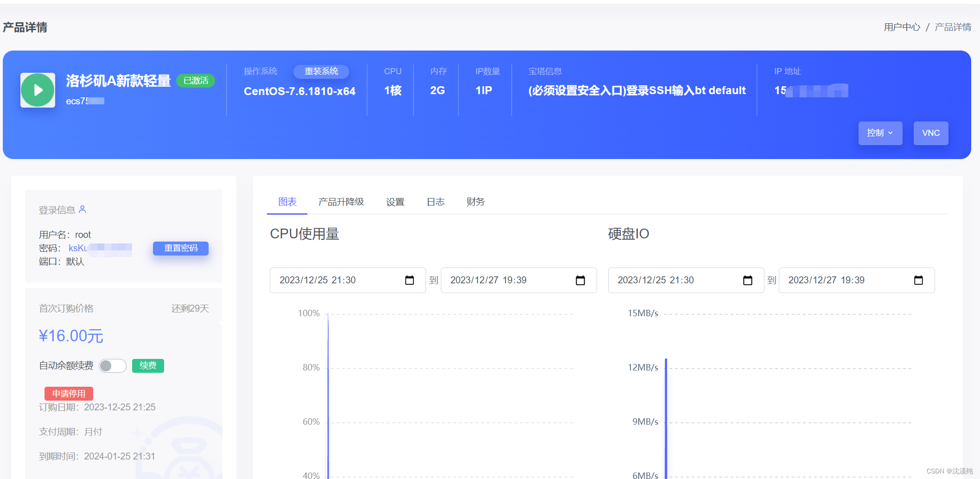Expand the 控制 dropdown menu
Viewport: 980px width, 479px height.
[880, 133]
